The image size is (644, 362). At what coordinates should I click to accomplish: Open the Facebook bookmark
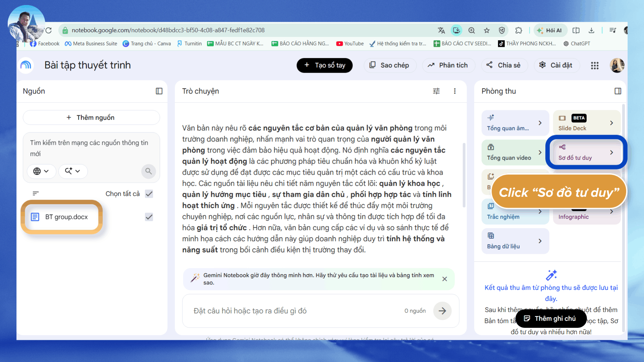pyautogui.click(x=45, y=44)
